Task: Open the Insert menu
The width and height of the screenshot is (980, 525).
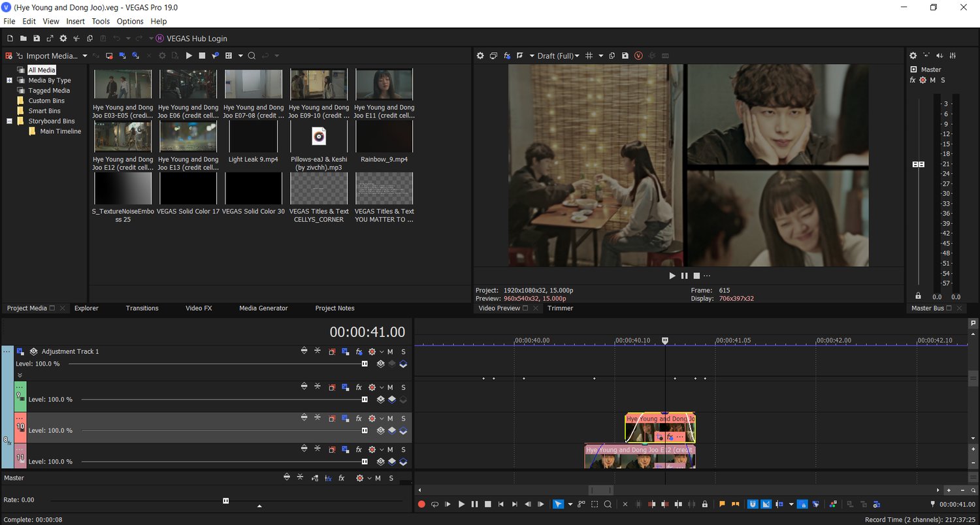Action: pos(76,22)
